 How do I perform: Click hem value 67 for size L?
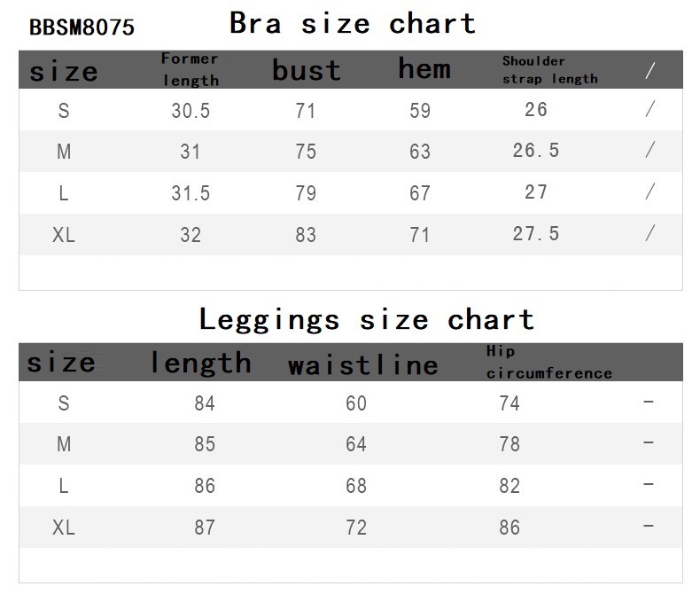[x=420, y=193]
